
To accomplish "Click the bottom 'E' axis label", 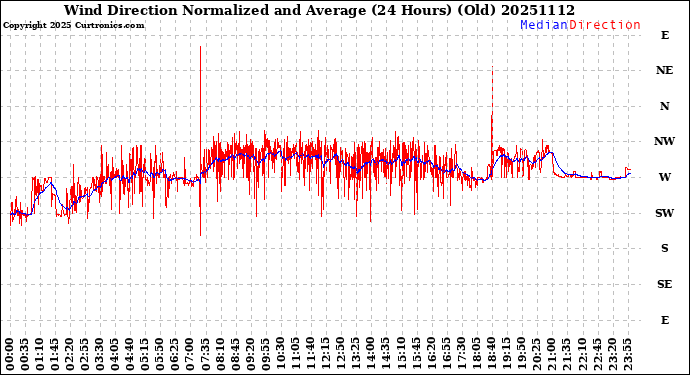I will coord(665,320).
